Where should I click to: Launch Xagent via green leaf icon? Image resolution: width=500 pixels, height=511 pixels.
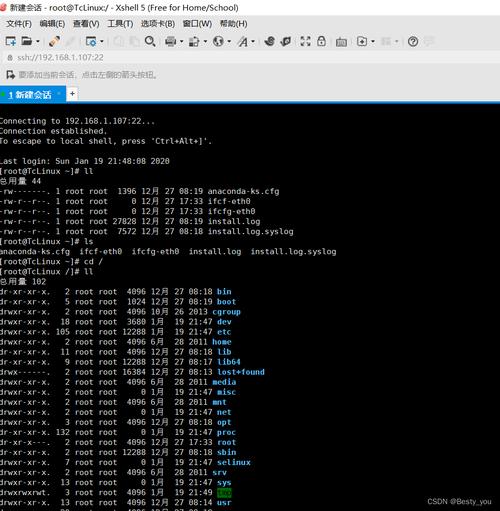286,41
